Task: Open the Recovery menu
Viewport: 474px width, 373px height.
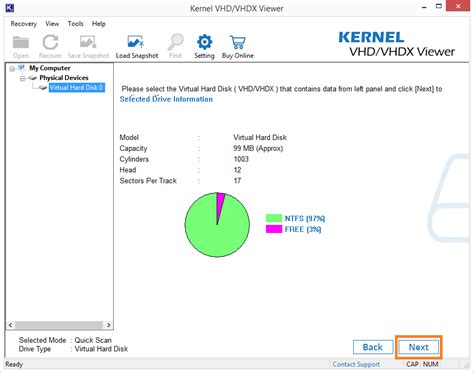Action: pyautogui.click(x=24, y=24)
